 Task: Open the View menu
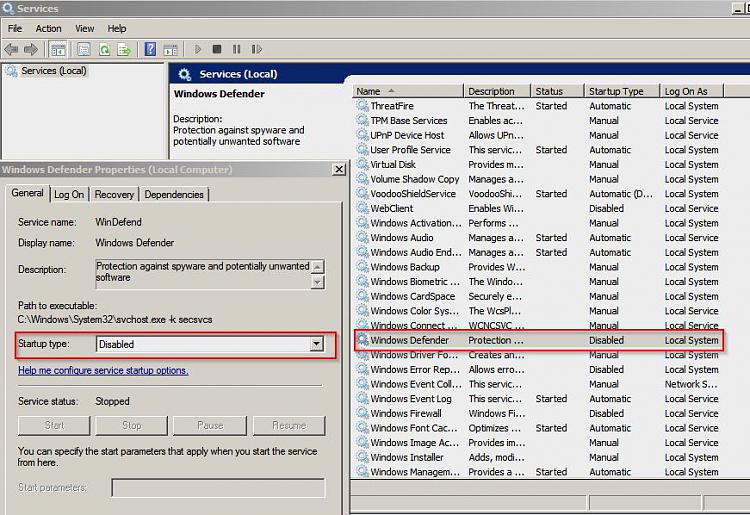[84, 29]
